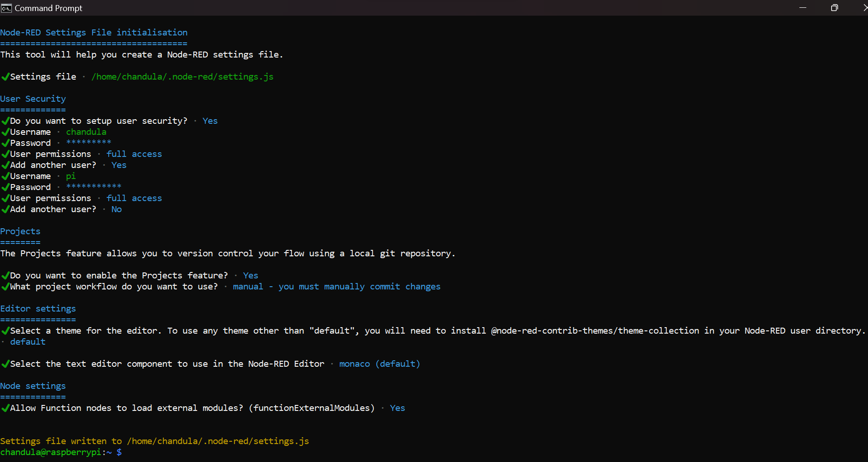Click 'manual - you must manually commit changes'

point(337,286)
